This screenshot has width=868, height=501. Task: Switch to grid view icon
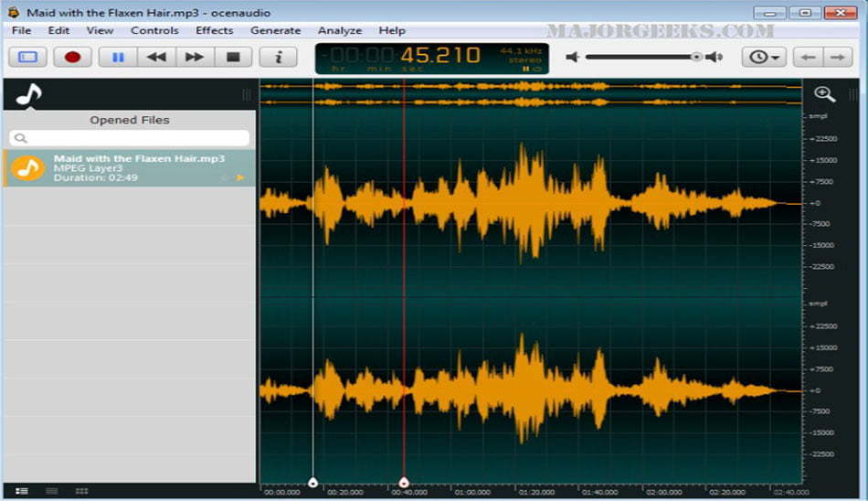(x=81, y=490)
